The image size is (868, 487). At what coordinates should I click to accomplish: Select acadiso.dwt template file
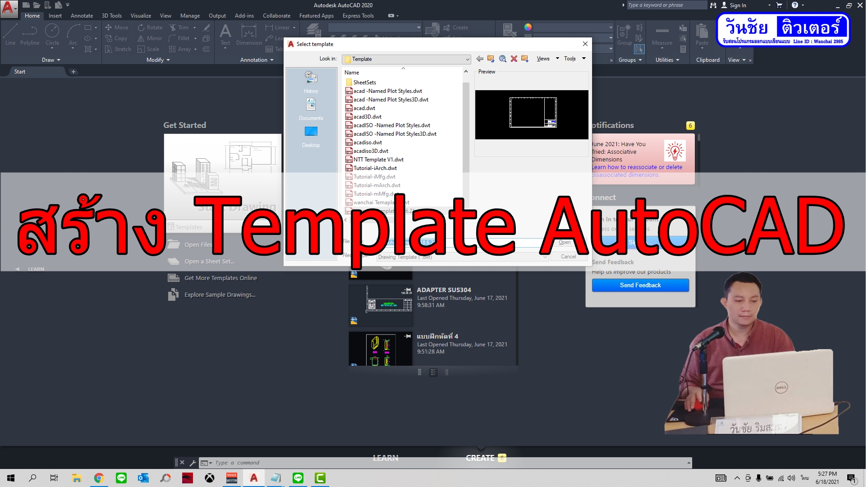[367, 142]
